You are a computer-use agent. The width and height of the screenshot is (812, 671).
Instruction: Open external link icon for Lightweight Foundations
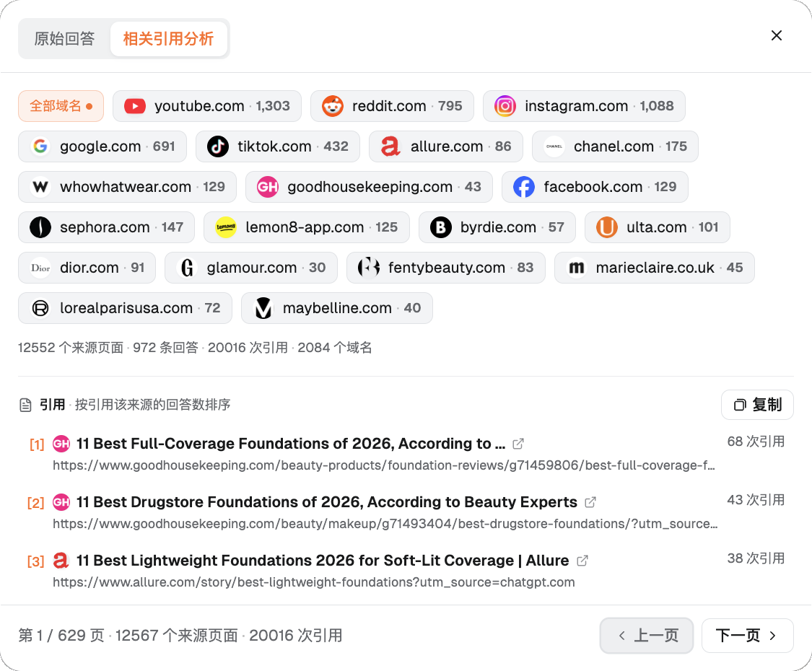pyautogui.click(x=582, y=561)
